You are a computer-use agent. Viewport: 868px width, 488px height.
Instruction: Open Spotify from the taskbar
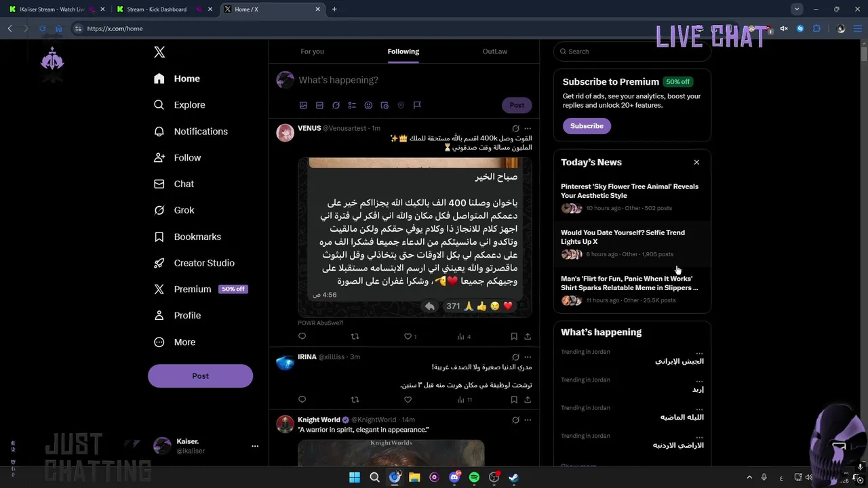point(474,477)
